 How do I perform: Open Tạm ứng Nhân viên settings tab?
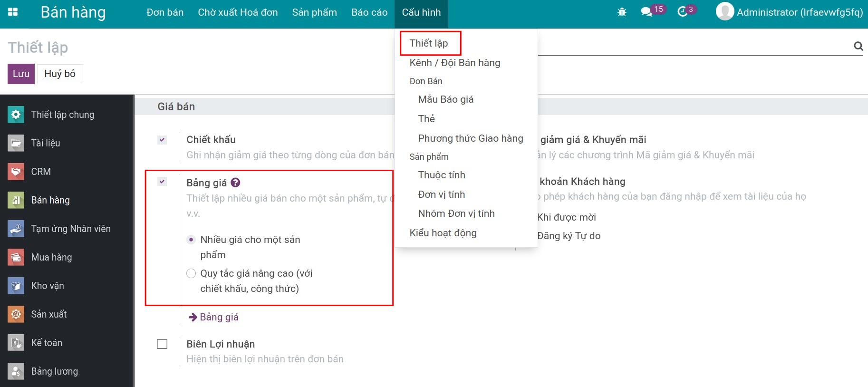pos(67,229)
